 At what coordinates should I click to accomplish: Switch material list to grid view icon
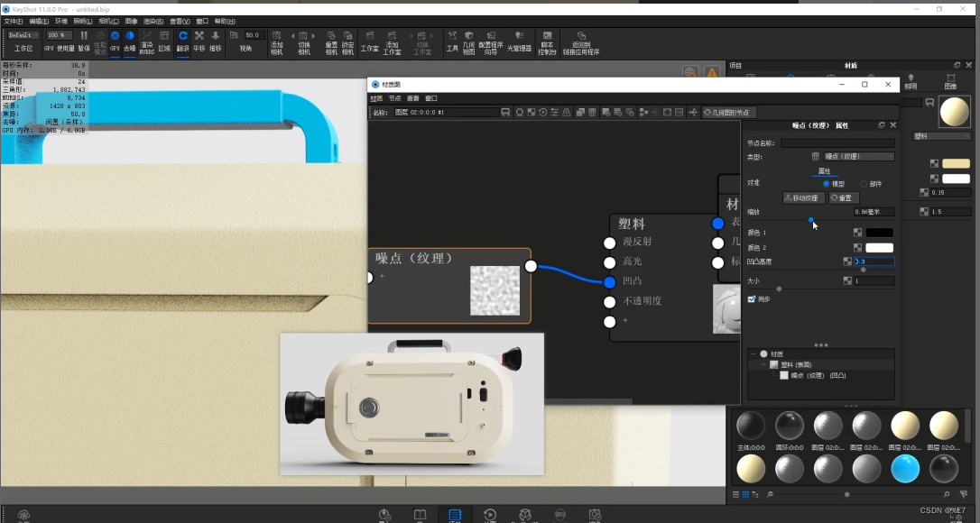(x=745, y=494)
